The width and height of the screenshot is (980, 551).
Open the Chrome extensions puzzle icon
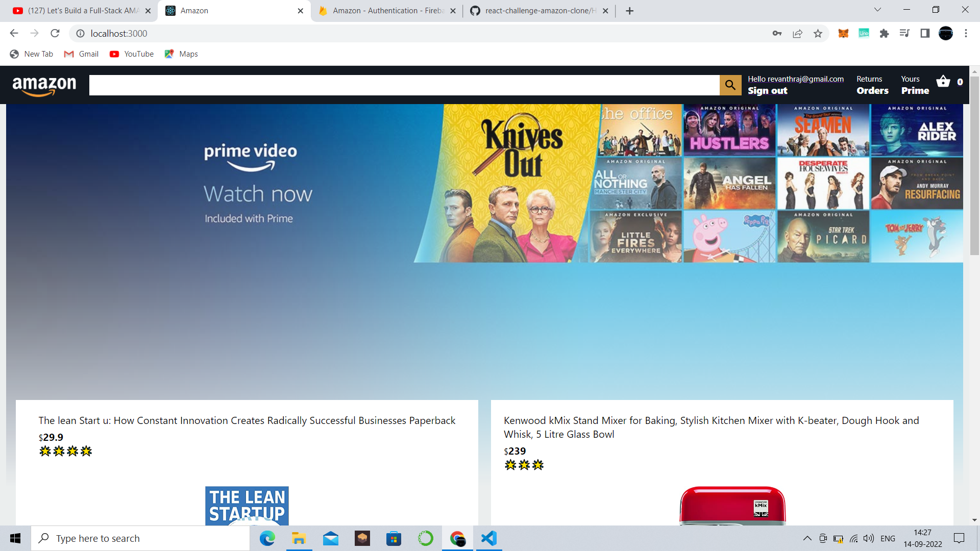[x=884, y=34]
